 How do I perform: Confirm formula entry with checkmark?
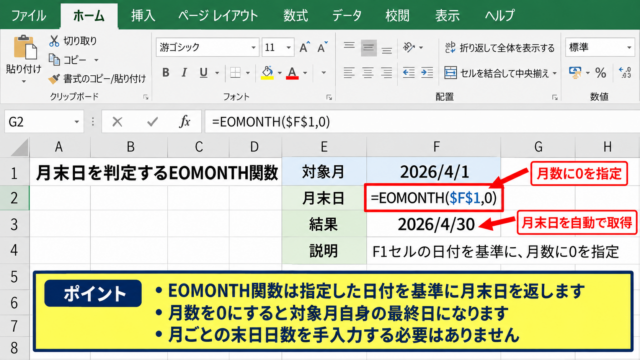pyautogui.click(x=153, y=122)
